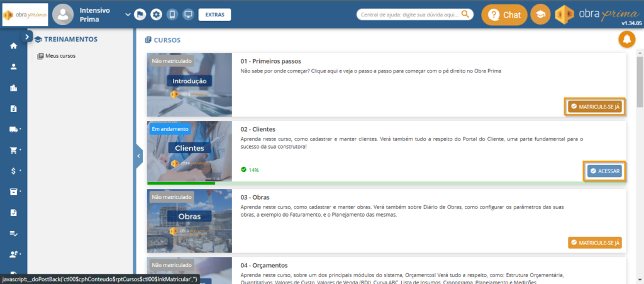Click the graduation cap icon beside TREINAMENTOS
644x284 pixels.
(38, 40)
